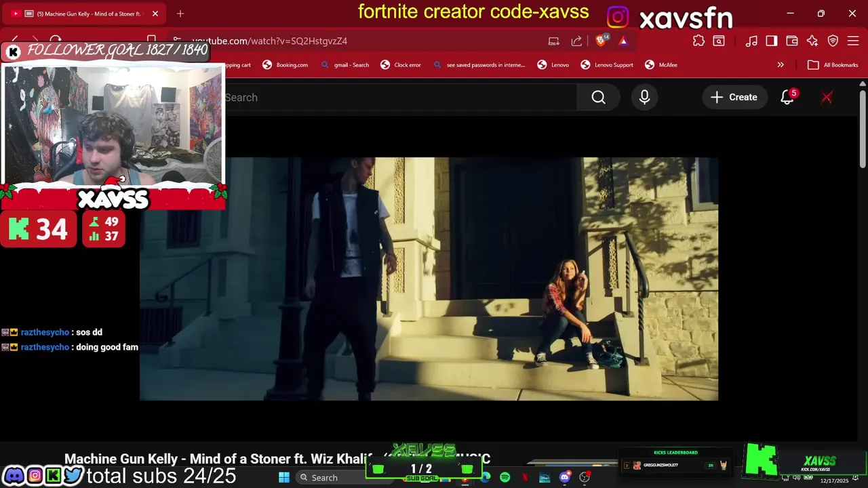The image size is (868, 488).
Task: Close the Machine Gun Kelly tab
Action: [155, 14]
